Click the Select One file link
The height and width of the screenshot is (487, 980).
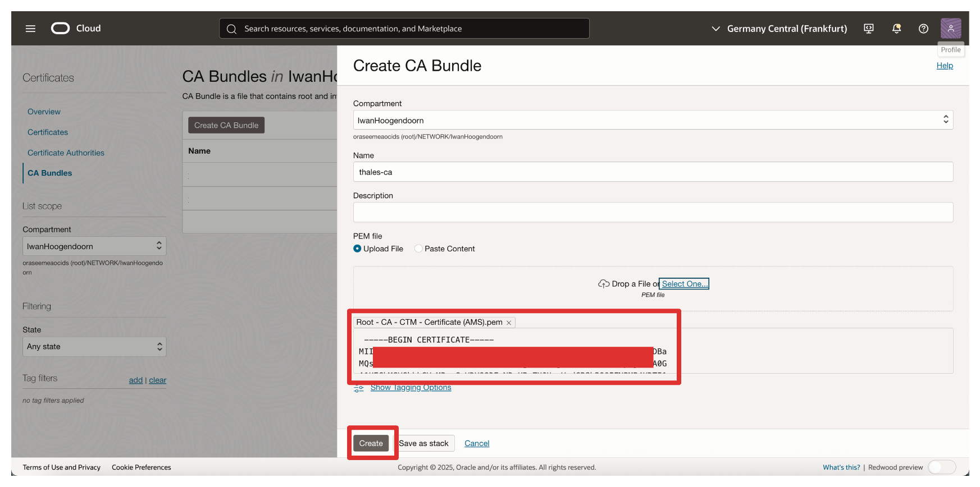[x=684, y=284]
